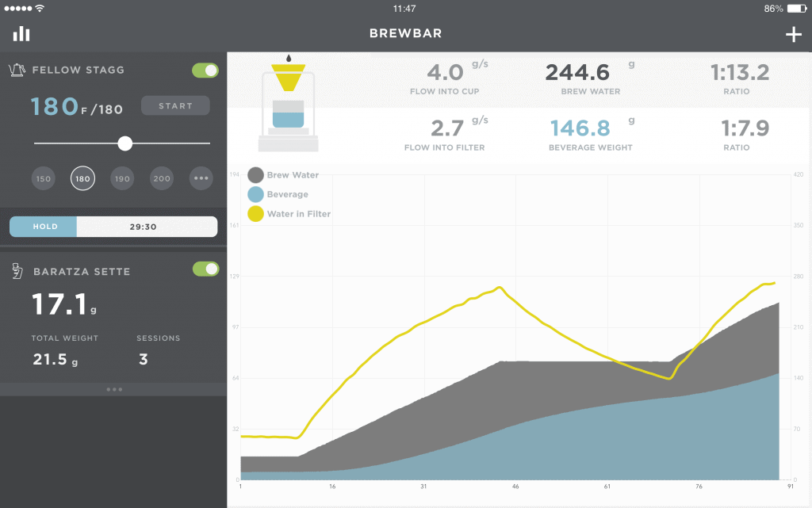This screenshot has width=812, height=508.
Task: Click the Wi-Fi signal indicator
Action: coord(40,9)
